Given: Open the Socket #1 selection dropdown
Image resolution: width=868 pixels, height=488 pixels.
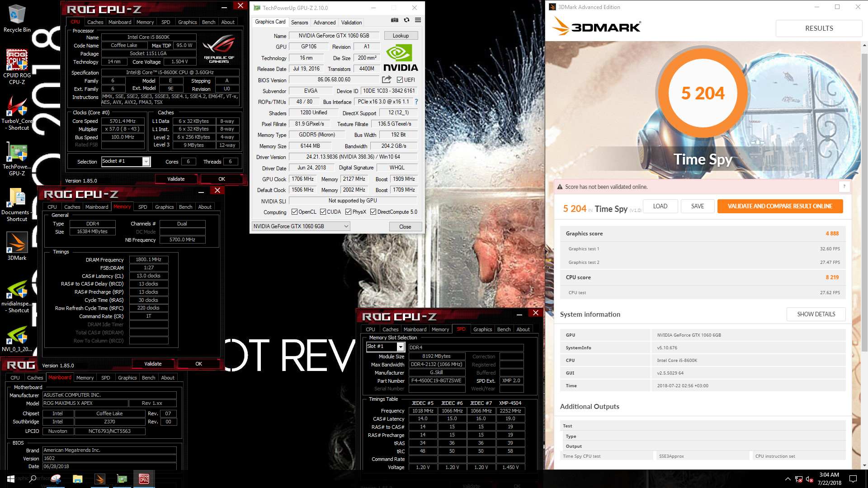Looking at the screenshot, I should click(126, 161).
